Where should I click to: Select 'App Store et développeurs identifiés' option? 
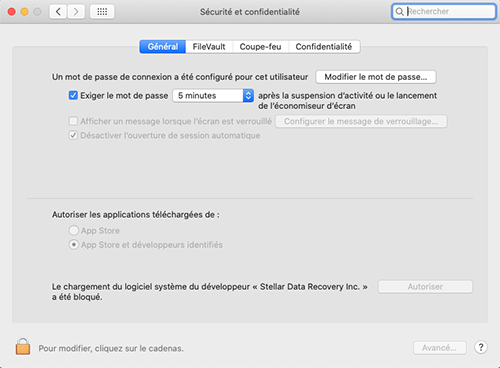[74, 245]
